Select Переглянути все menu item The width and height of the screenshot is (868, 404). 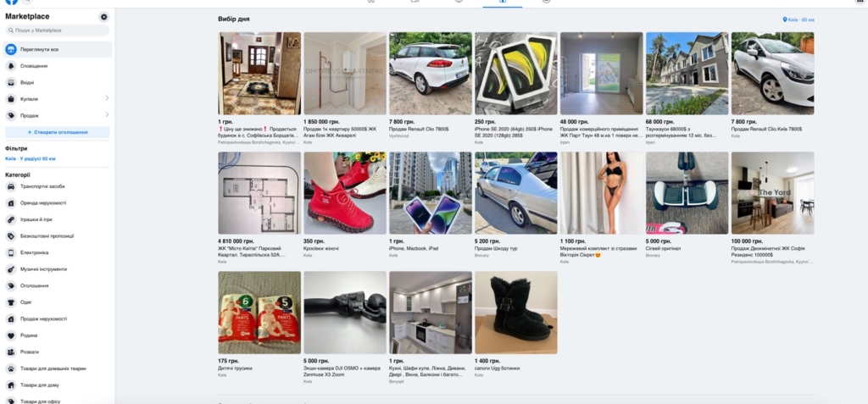58,49
